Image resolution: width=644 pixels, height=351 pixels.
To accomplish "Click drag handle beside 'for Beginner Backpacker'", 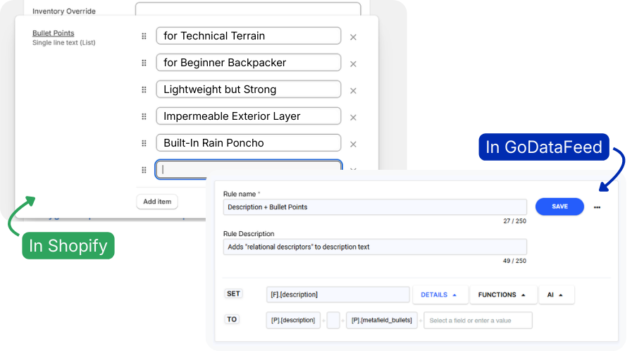I will point(144,63).
